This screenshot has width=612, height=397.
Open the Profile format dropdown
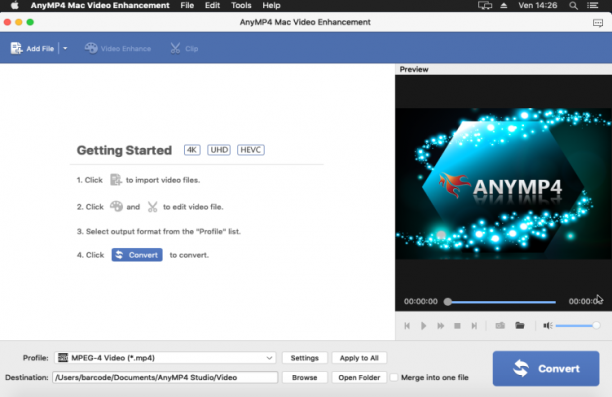coord(165,358)
